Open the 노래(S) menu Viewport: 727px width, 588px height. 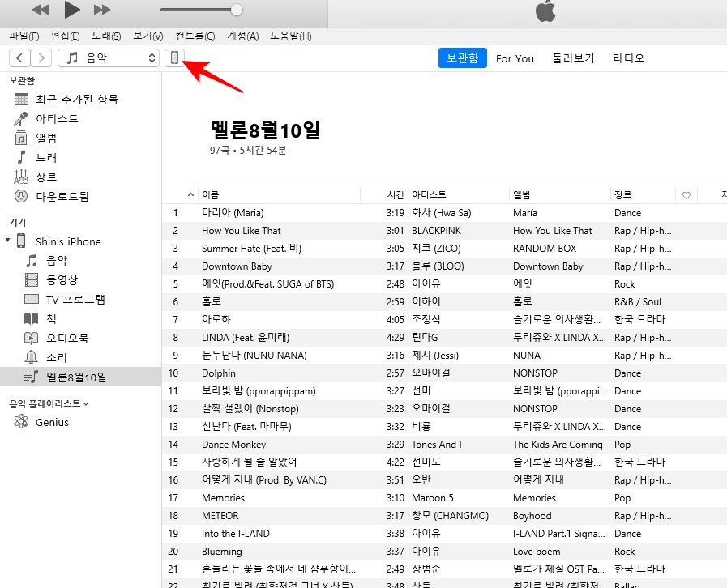click(x=106, y=36)
